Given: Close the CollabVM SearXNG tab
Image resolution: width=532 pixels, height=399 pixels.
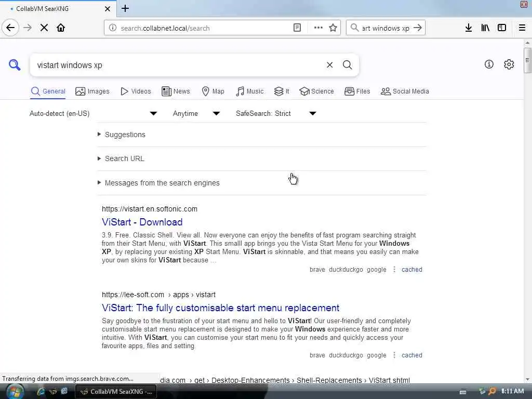Looking at the screenshot, I should [x=108, y=9].
